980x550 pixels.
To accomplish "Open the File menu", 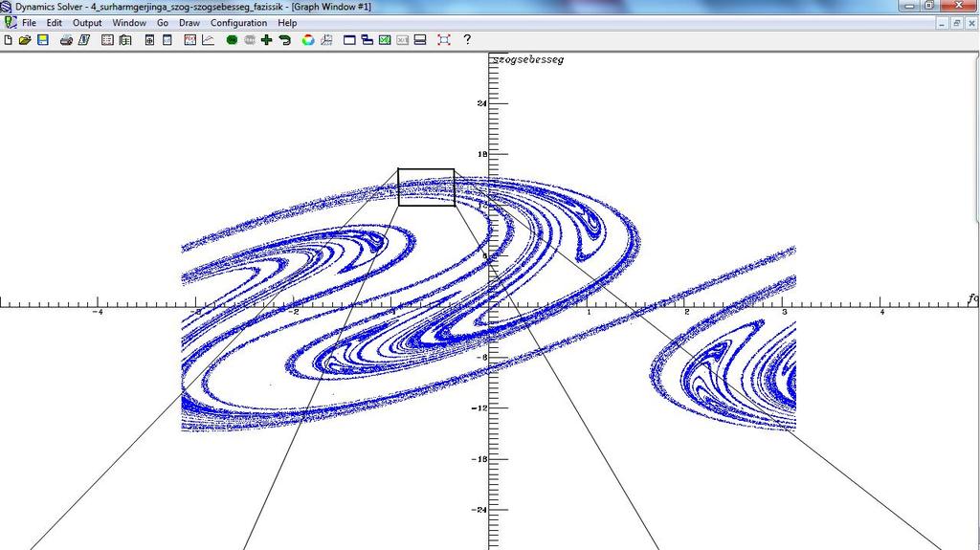I will coord(30,23).
